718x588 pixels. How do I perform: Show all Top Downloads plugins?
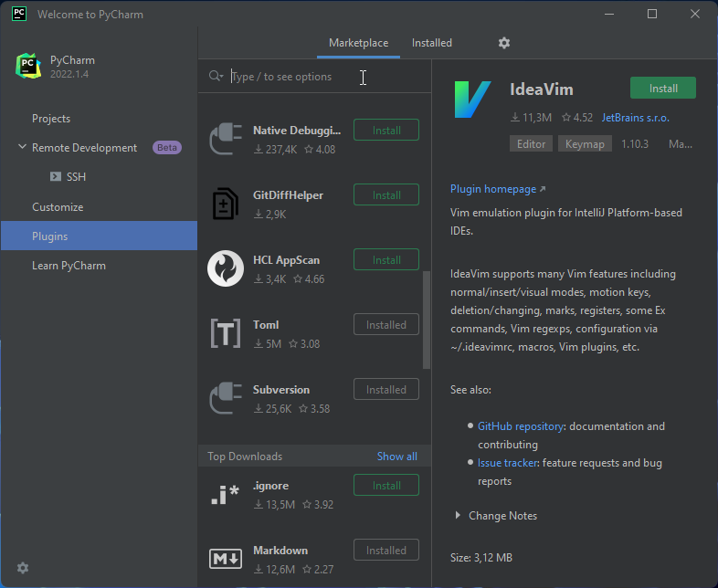coord(397,457)
